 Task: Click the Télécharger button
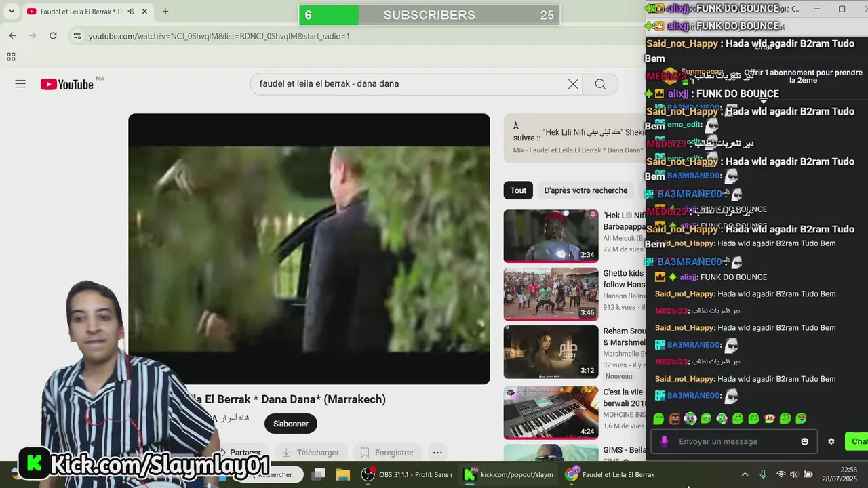[x=310, y=452]
